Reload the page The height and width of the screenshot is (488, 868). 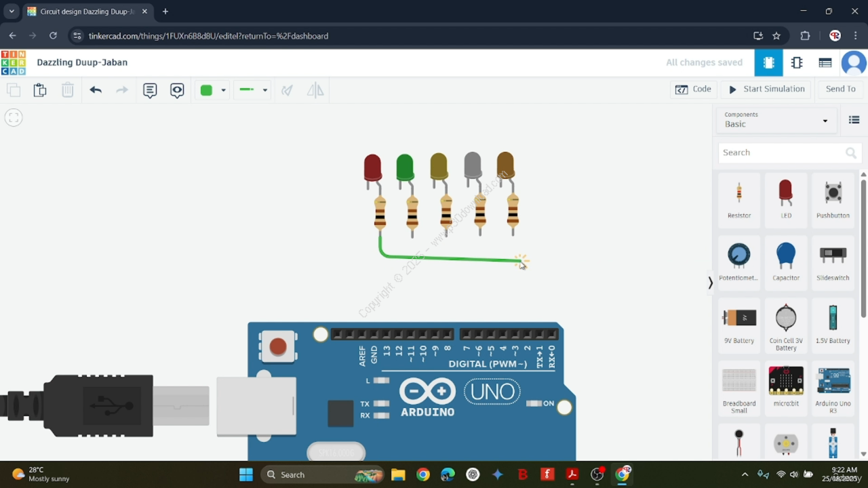point(53,36)
